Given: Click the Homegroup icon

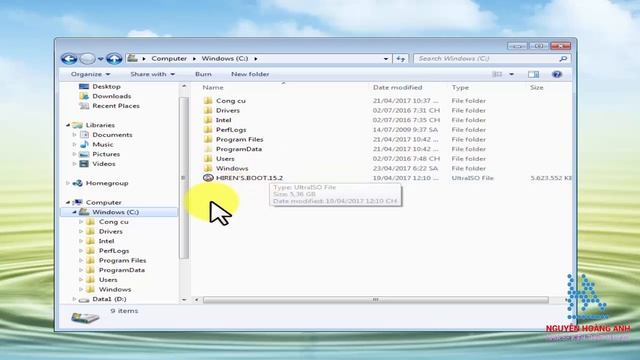Looking at the screenshot, I should click(x=78, y=183).
